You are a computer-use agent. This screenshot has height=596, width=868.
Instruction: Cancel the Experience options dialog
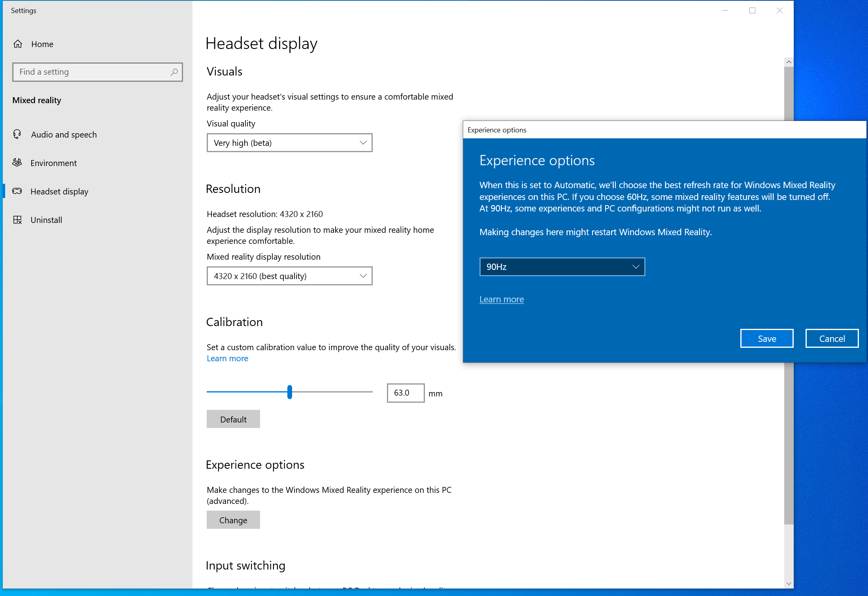tap(832, 339)
